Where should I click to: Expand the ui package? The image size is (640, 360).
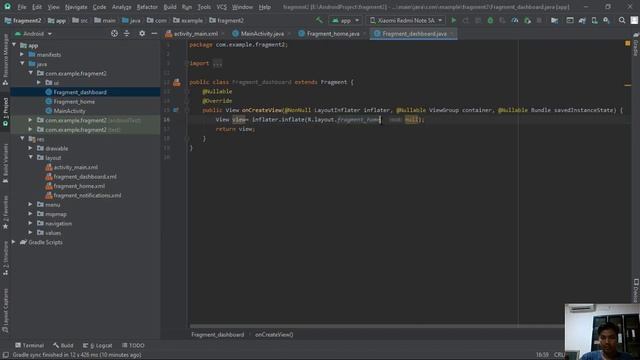pyautogui.click(x=39, y=82)
